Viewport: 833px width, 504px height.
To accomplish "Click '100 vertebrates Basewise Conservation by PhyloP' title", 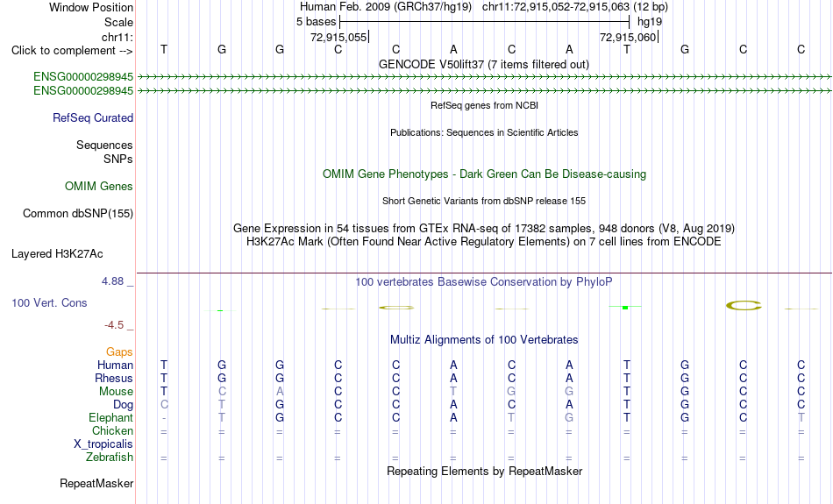I will pyautogui.click(x=484, y=282).
